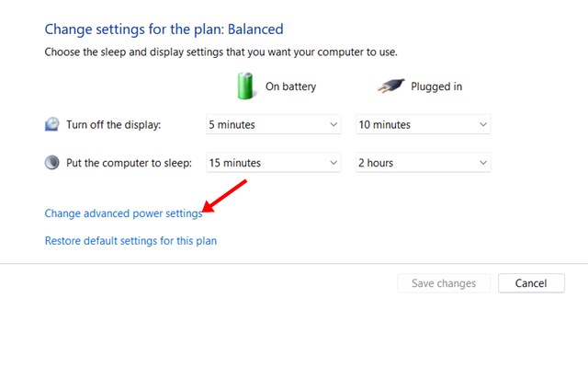Image resolution: width=588 pixels, height=367 pixels.
Task: Open the On battery sleep dropdown showing 15 minutes
Action: pos(274,163)
